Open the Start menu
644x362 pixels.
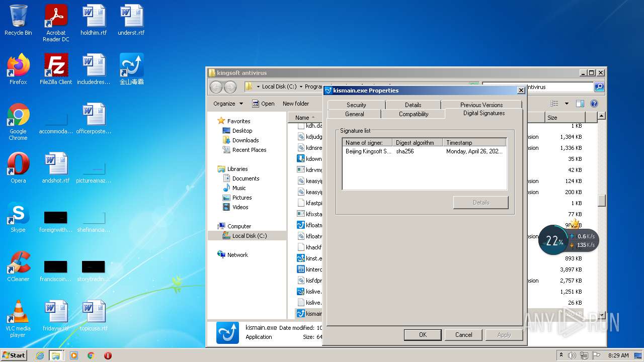click(x=14, y=355)
